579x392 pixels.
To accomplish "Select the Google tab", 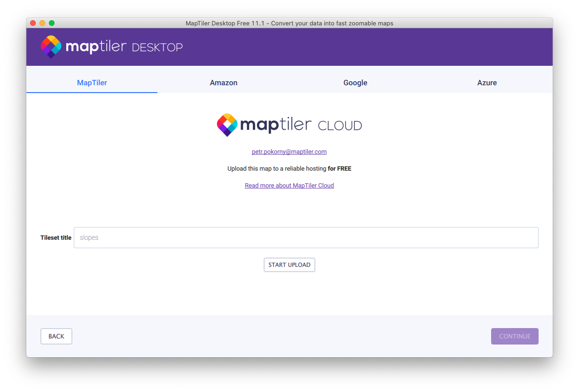I will (355, 83).
